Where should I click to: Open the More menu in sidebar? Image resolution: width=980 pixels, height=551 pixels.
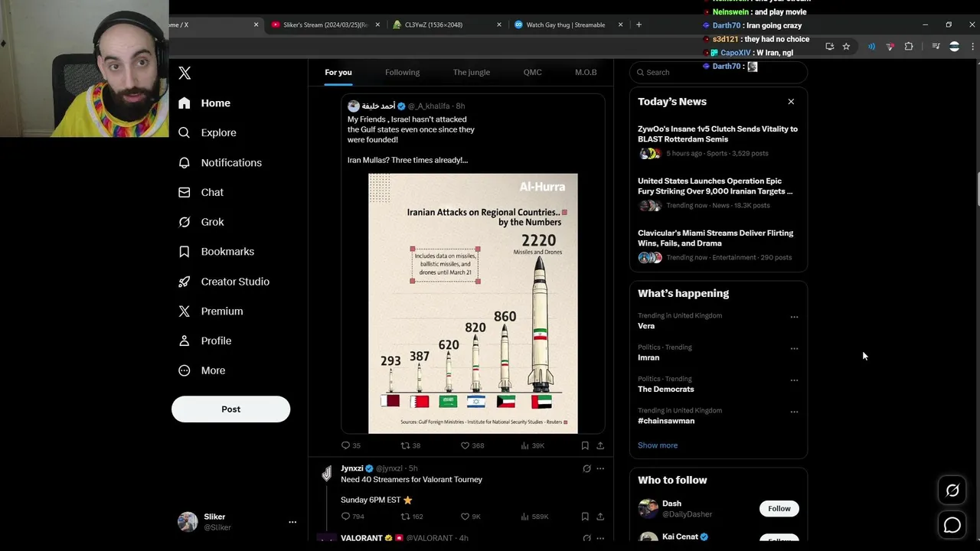pyautogui.click(x=202, y=370)
